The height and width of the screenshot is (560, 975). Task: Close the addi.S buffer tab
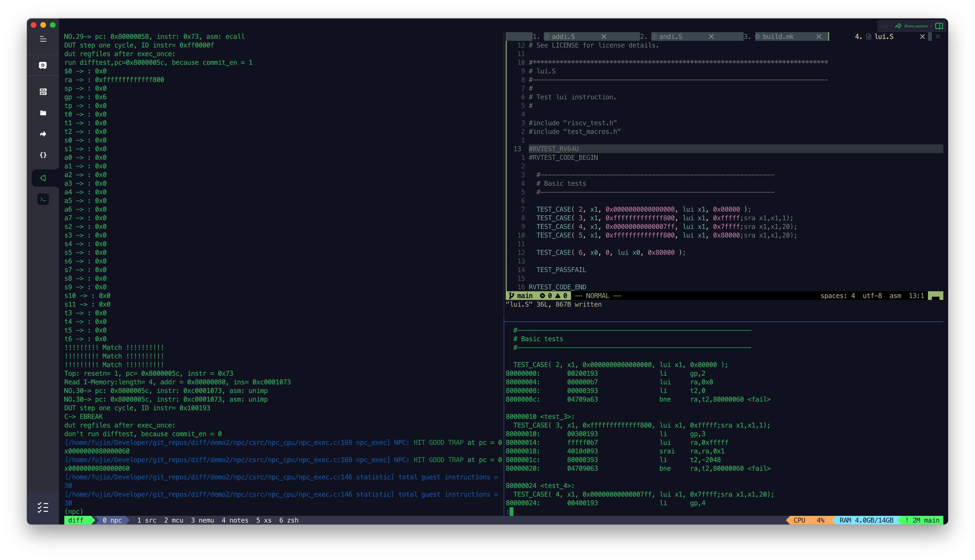click(x=604, y=36)
